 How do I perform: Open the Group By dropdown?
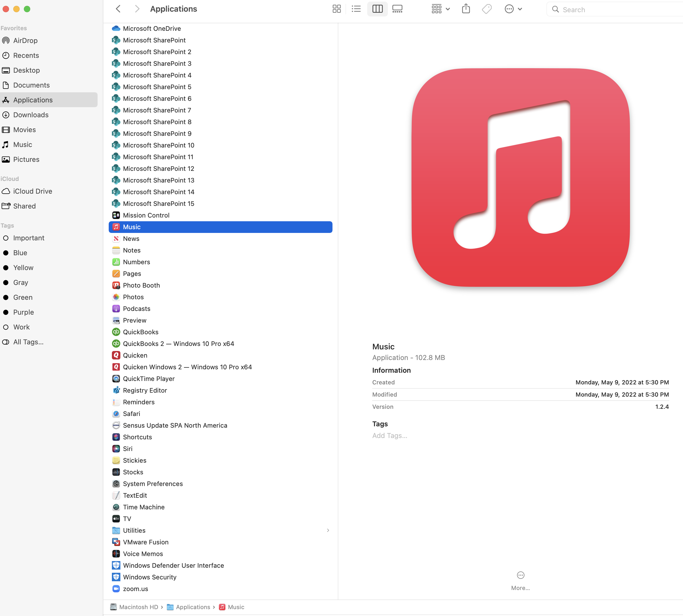(x=440, y=9)
